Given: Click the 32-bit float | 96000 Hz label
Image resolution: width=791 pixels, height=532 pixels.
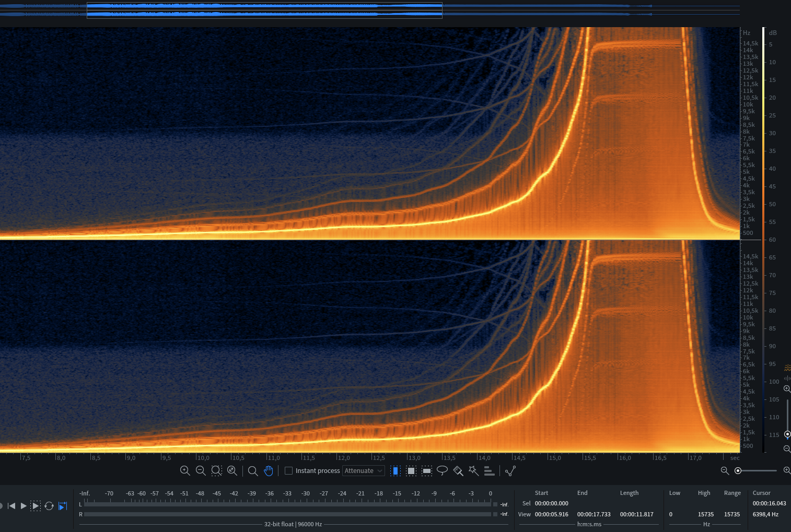Looking at the screenshot, I should (293, 524).
